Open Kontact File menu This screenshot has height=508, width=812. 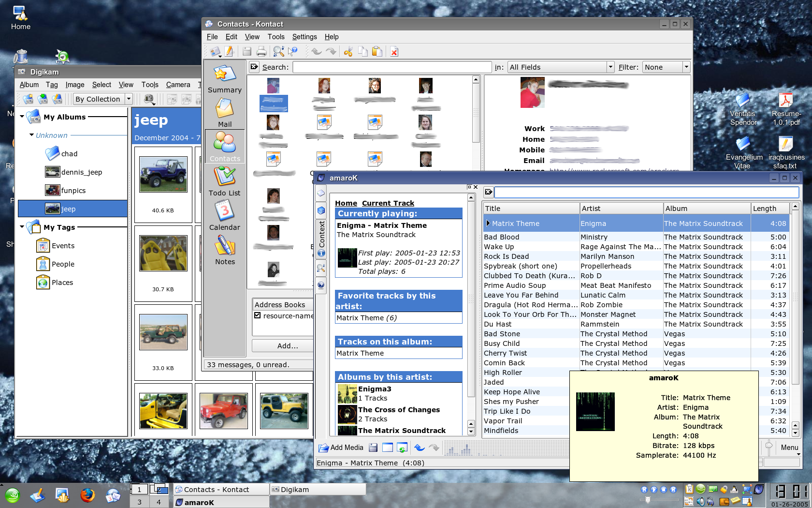click(x=212, y=37)
